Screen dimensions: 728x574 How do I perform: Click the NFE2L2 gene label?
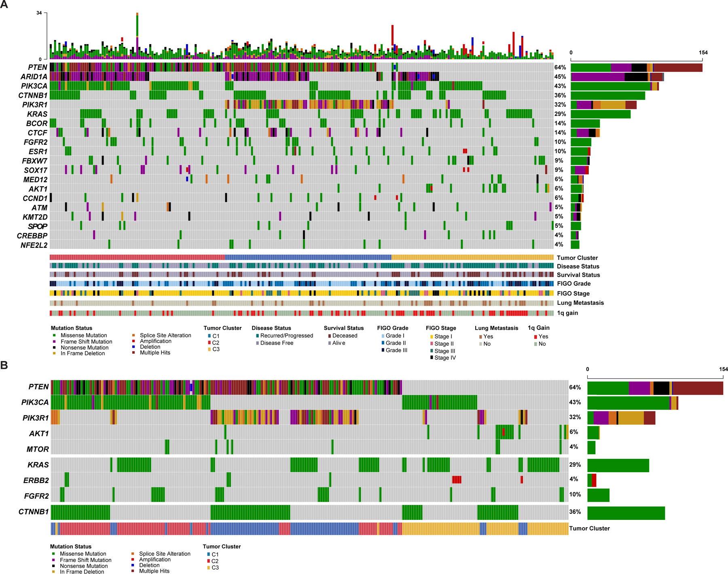34,245
